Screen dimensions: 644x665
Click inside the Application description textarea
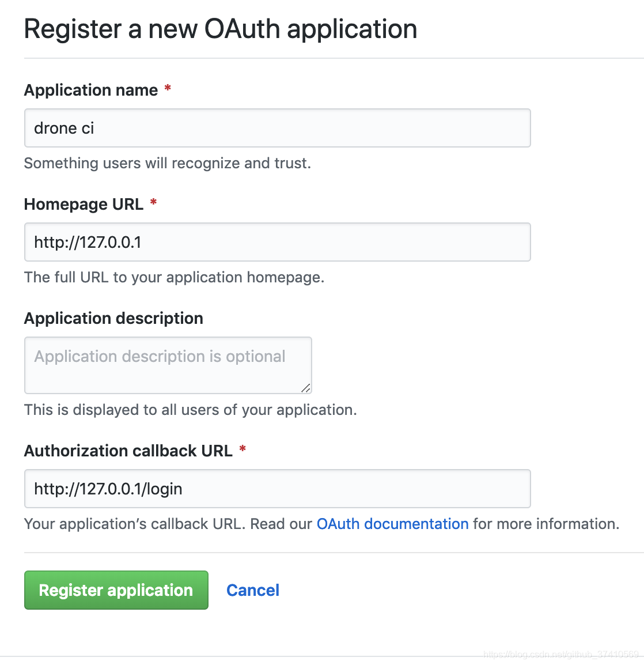click(168, 365)
